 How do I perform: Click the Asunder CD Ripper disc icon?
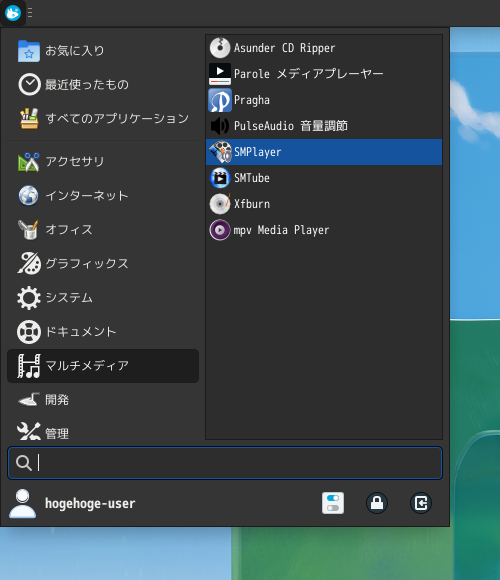pyautogui.click(x=220, y=48)
